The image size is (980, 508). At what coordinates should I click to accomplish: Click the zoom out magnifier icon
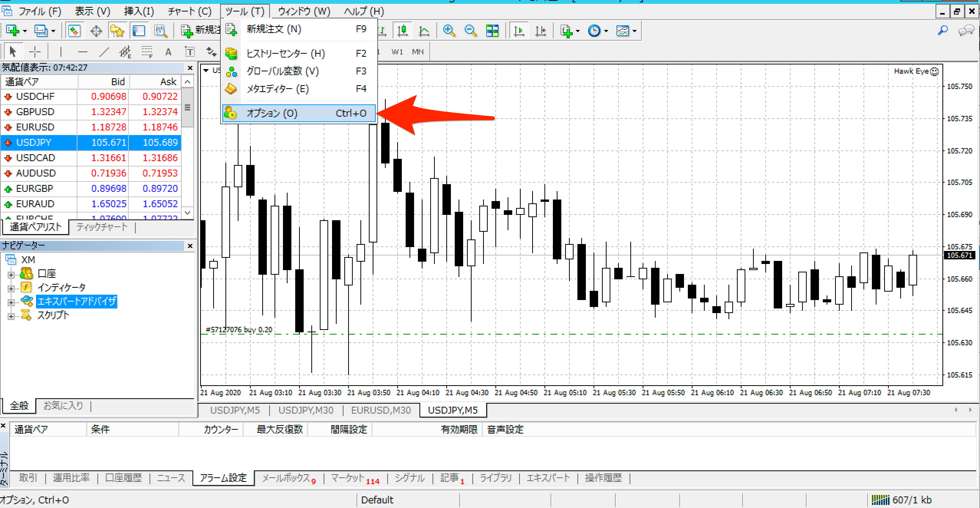470,31
